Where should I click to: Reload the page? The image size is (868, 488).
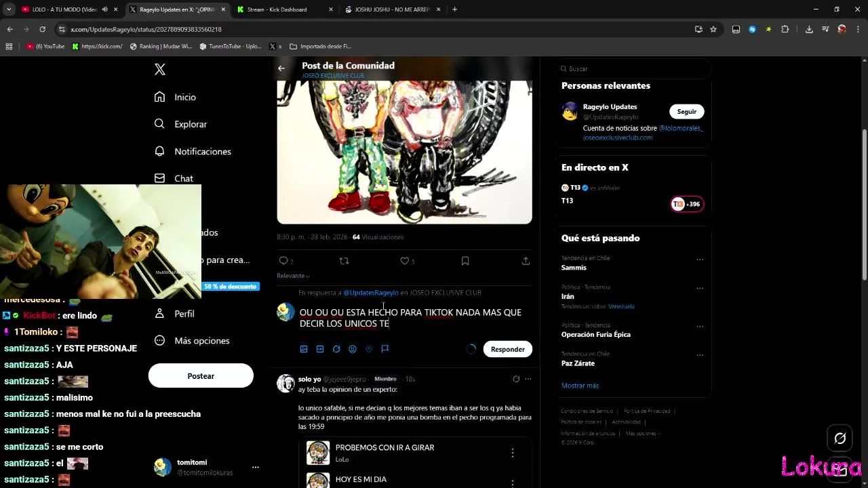click(42, 29)
